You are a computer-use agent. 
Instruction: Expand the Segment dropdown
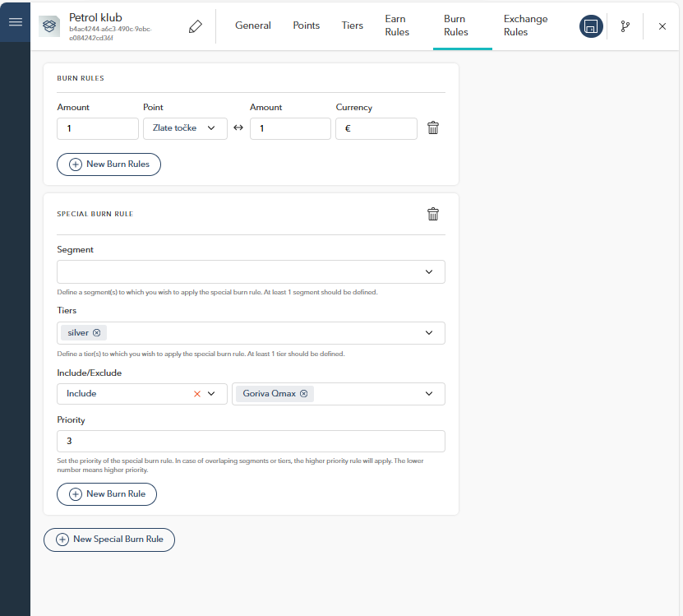click(251, 272)
